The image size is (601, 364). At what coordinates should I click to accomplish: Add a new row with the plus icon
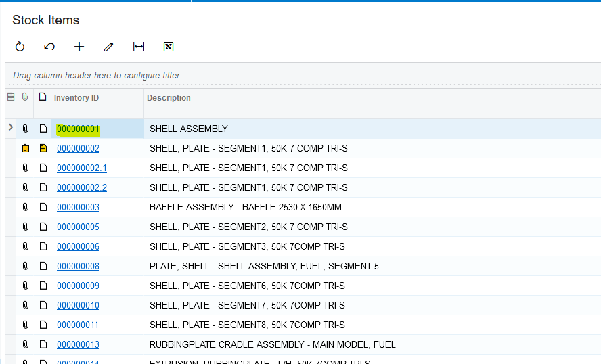[79, 47]
